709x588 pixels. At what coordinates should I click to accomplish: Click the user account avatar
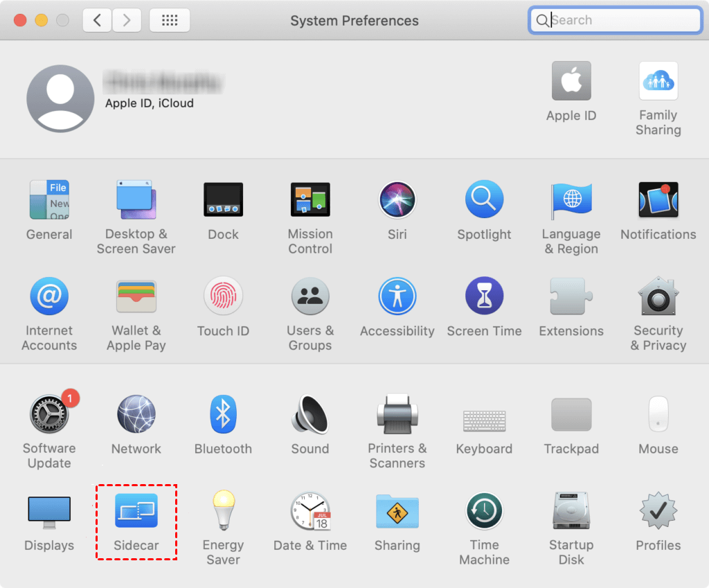click(60, 98)
